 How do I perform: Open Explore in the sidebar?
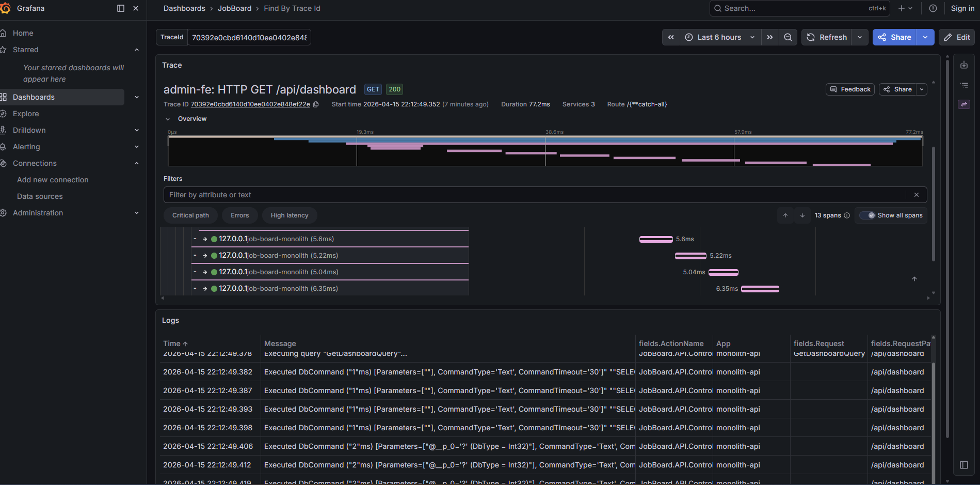coord(26,114)
